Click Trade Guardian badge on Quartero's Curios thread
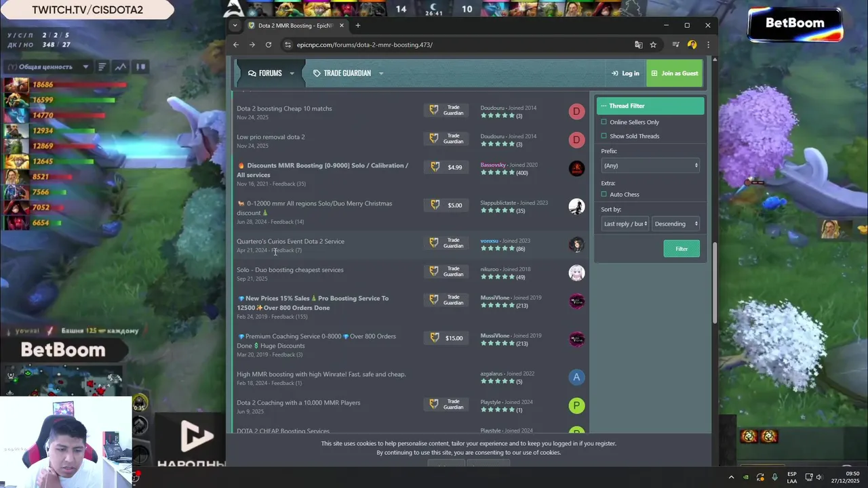 point(446,243)
